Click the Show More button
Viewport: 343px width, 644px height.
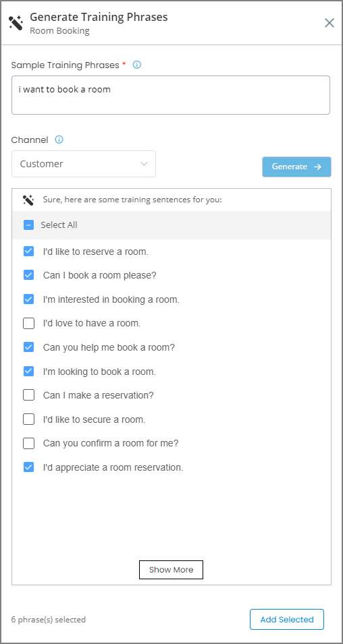click(171, 570)
